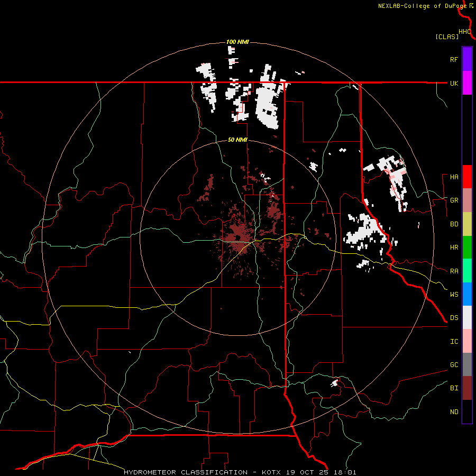Image resolution: width=476 pixels, height=476 pixels.
Task: Pick the DS white legend swatch
Action: (x=467, y=317)
